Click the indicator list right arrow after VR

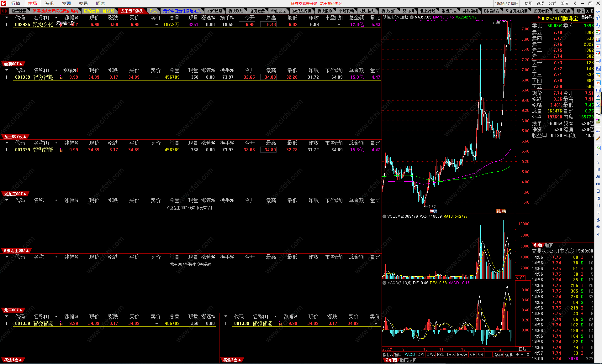tap(486, 355)
